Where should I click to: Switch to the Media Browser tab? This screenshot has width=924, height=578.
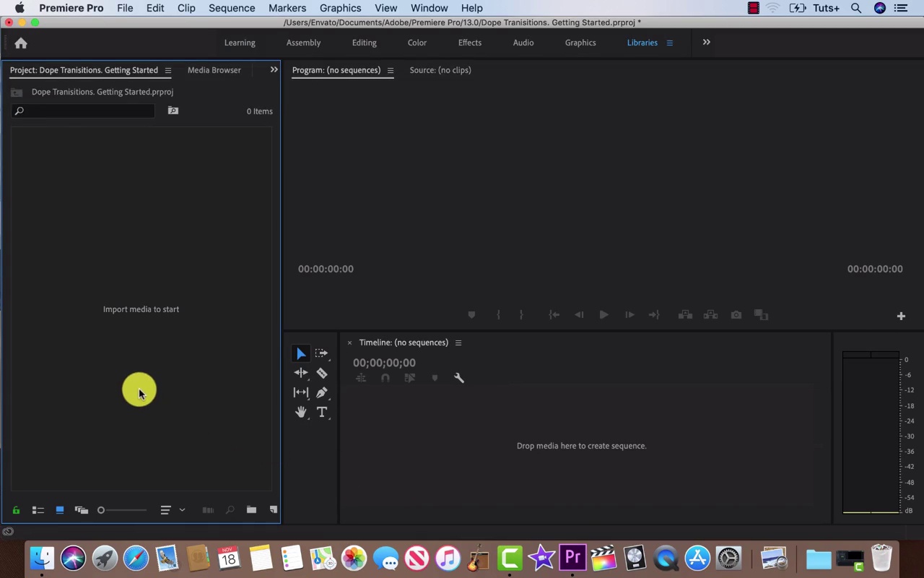coord(214,70)
